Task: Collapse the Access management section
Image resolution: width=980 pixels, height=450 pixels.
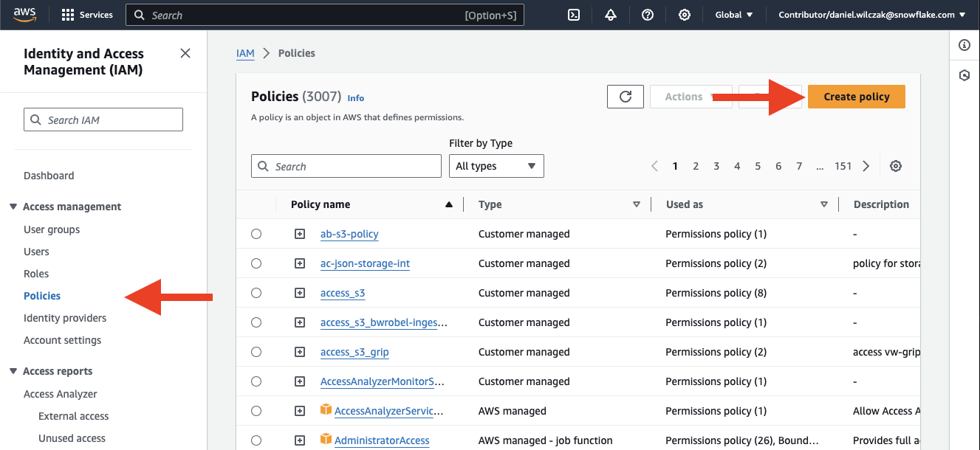Action: click(13, 207)
